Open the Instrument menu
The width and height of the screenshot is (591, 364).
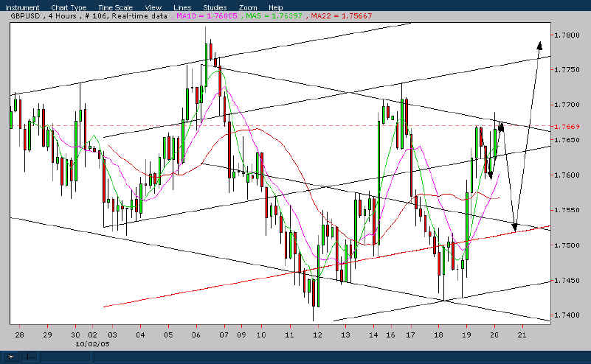22,7
